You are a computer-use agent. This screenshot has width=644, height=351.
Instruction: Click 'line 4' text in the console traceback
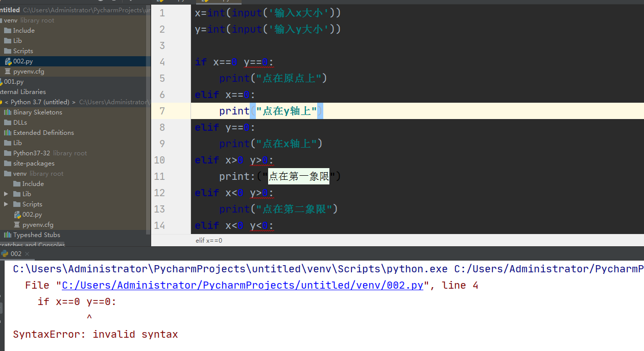pos(460,285)
